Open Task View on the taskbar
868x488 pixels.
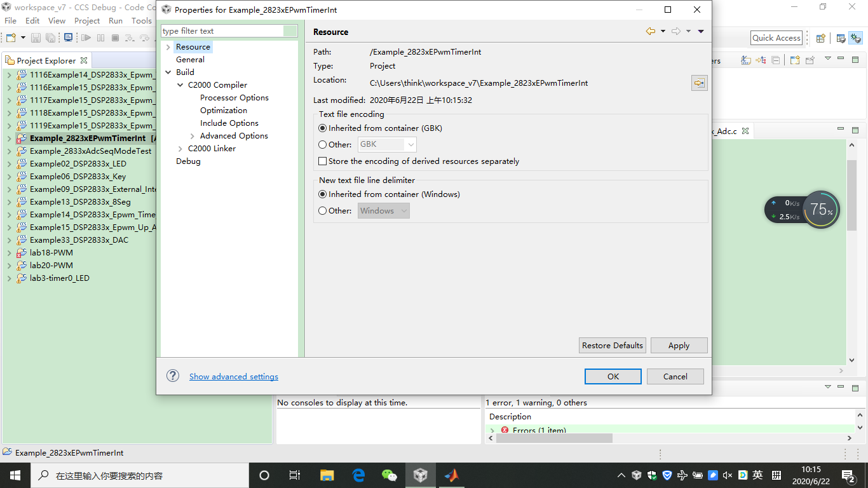[x=294, y=475]
